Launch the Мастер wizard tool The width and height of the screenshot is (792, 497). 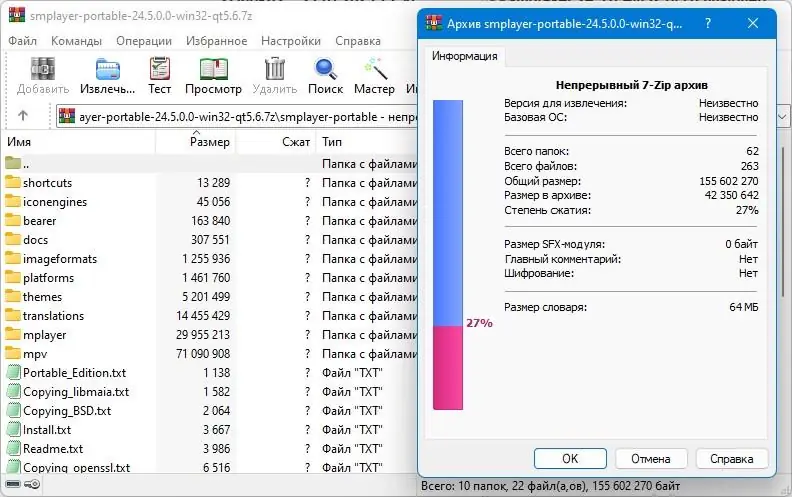[374, 69]
